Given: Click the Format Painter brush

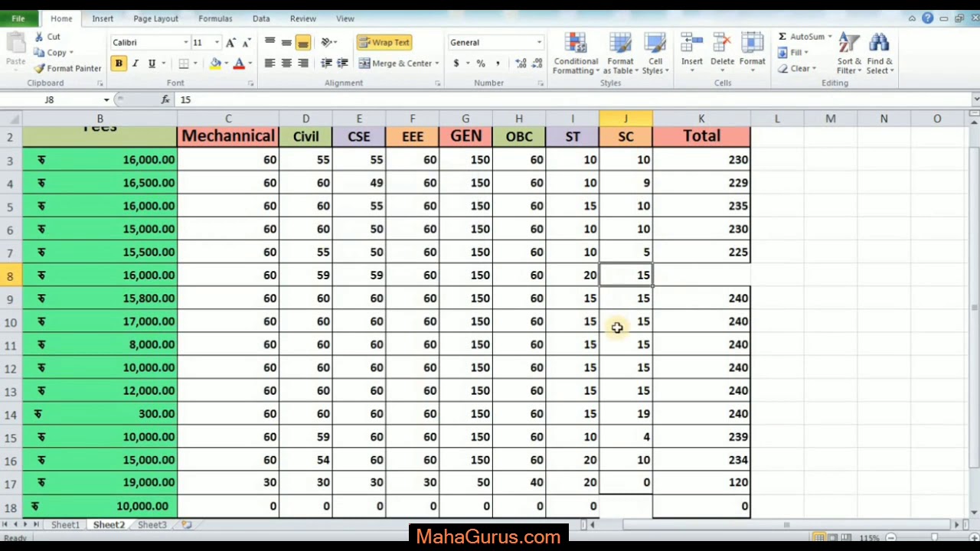Looking at the screenshot, I should click(39, 68).
